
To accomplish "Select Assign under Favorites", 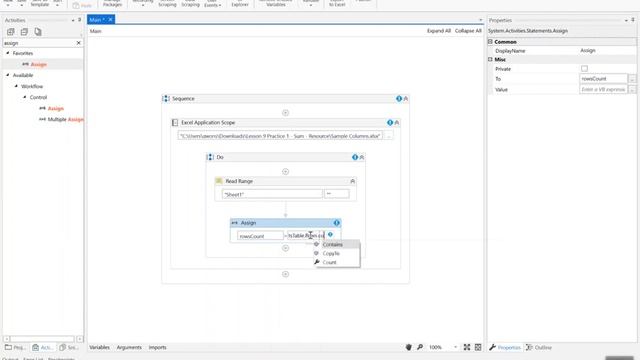I will 38,64.
